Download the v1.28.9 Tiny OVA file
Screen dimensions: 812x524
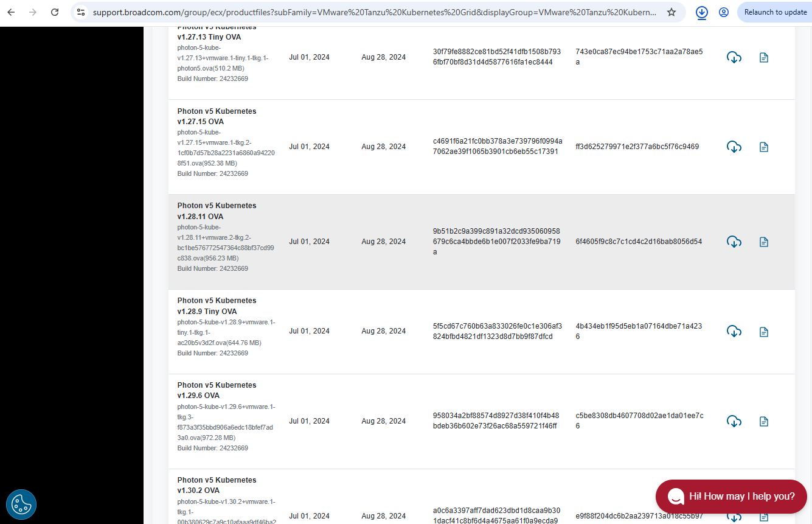734,332
